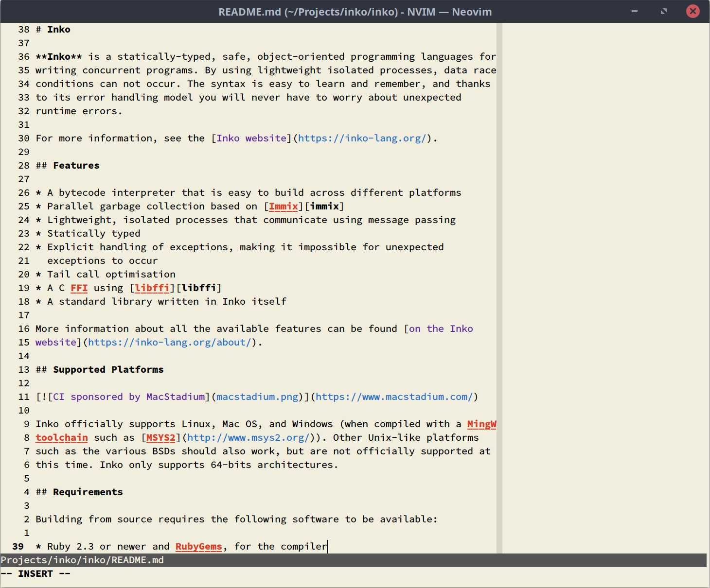Viewport: 710px width, 588px height.
Task: Click line 'Building from source requires'
Action: coord(237,519)
